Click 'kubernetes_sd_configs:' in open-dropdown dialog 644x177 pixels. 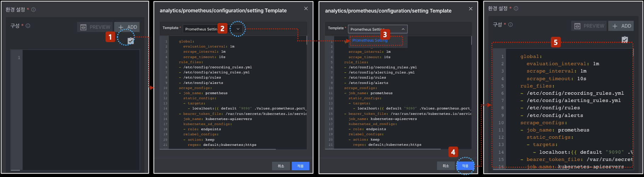pyautogui.click(x=373, y=124)
